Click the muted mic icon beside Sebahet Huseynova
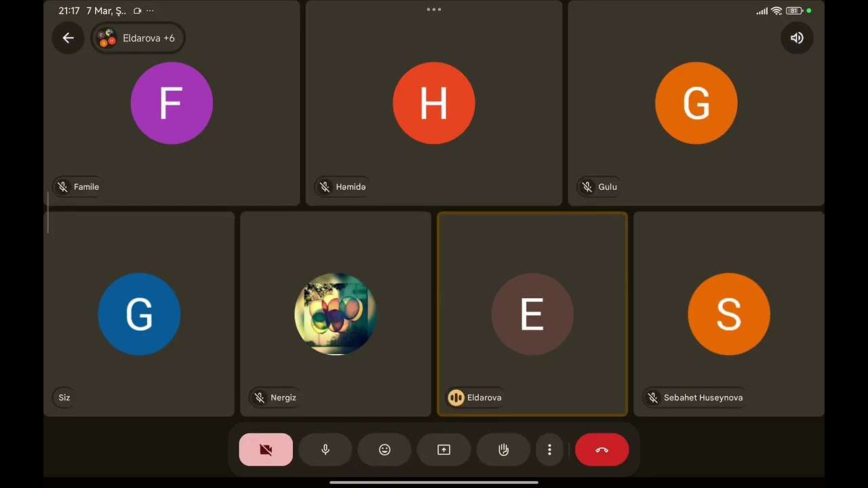The height and width of the screenshot is (488, 868). [x=652, y=398]
